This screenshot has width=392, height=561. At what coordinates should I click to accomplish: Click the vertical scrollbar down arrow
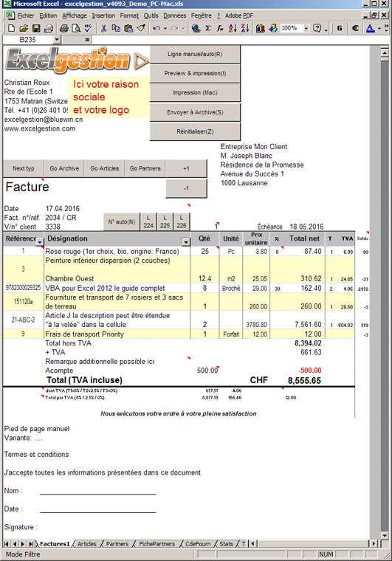[385, 536]
